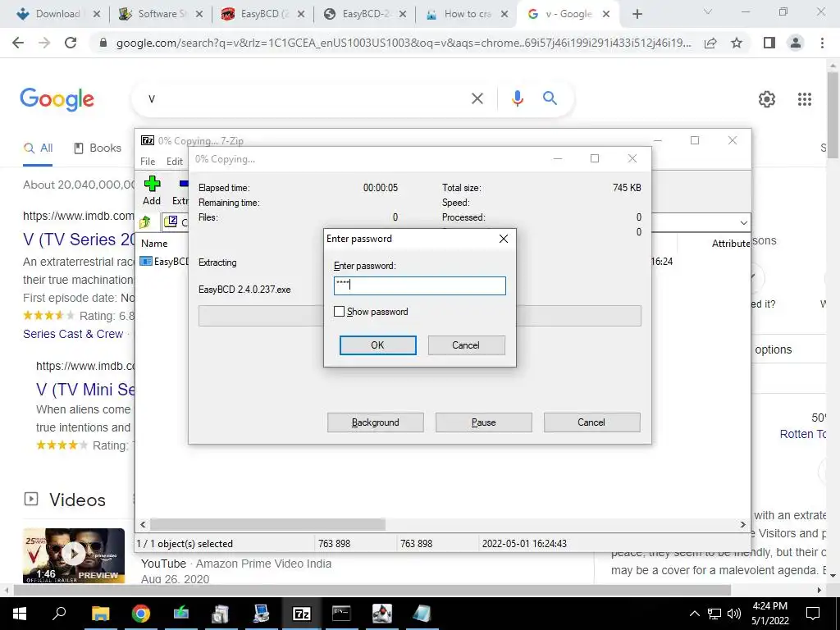Viewport: 840px width, 630px height.
Task: Open the Windows Start menu
Action: point(19,614)
